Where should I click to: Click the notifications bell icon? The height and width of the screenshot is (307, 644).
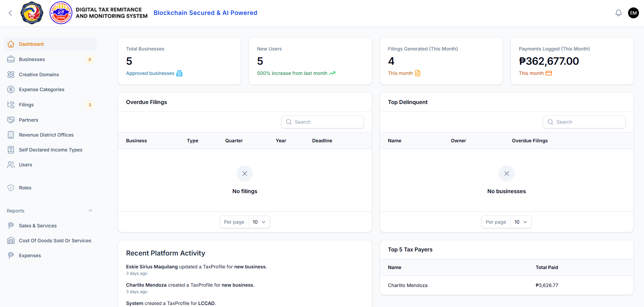pos(619,13)
